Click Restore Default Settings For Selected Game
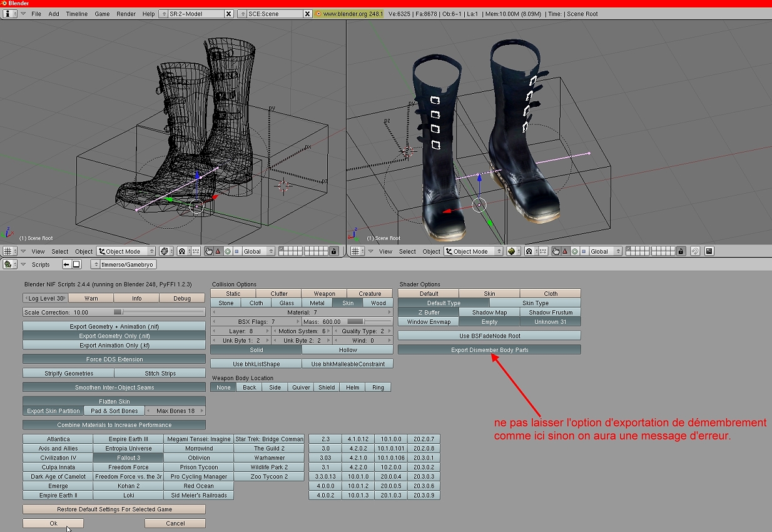Screen dimensions: 772x532 (114, 509)
